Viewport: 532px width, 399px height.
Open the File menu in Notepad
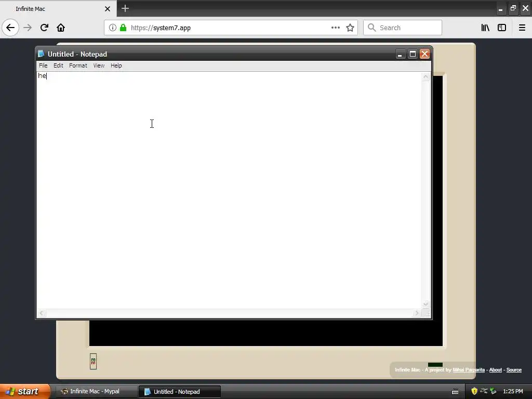pos(43,65)
